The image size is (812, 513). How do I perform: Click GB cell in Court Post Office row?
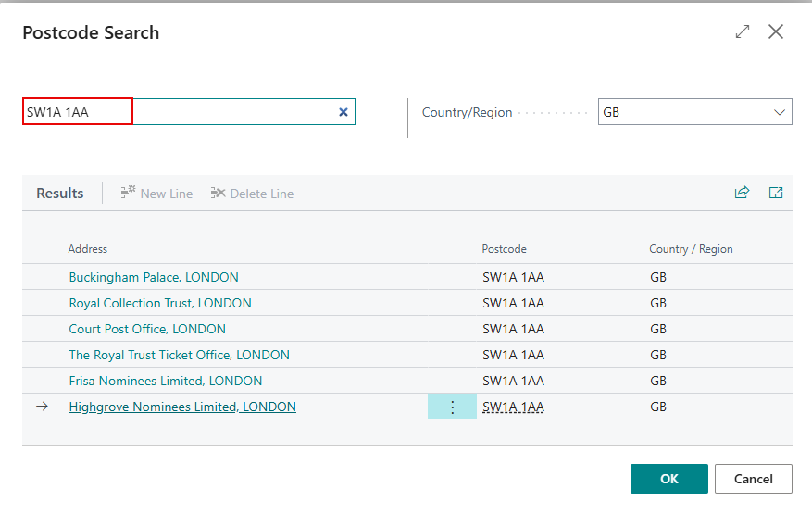658,329
